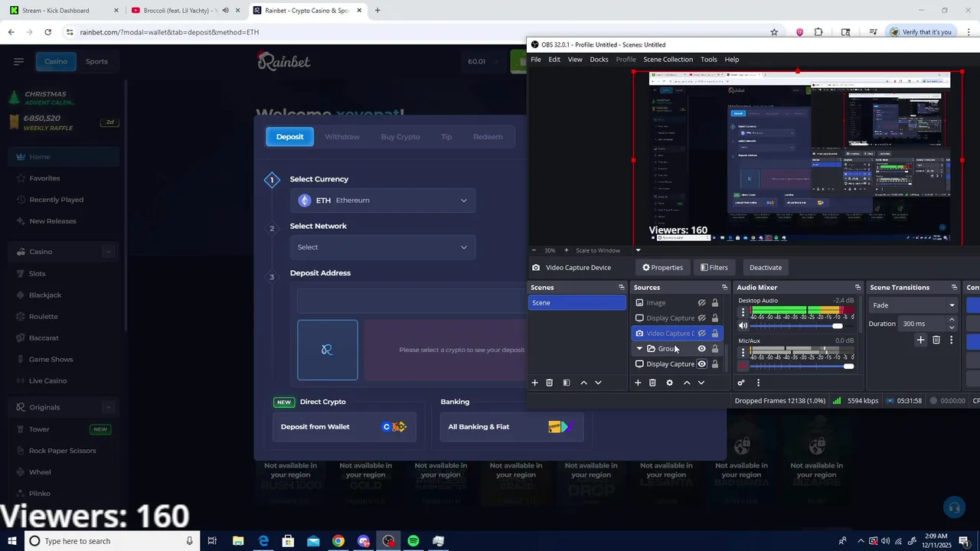Toggle lock on Video Capture Device source
980x551 pixels.
(x=715, y=334)
